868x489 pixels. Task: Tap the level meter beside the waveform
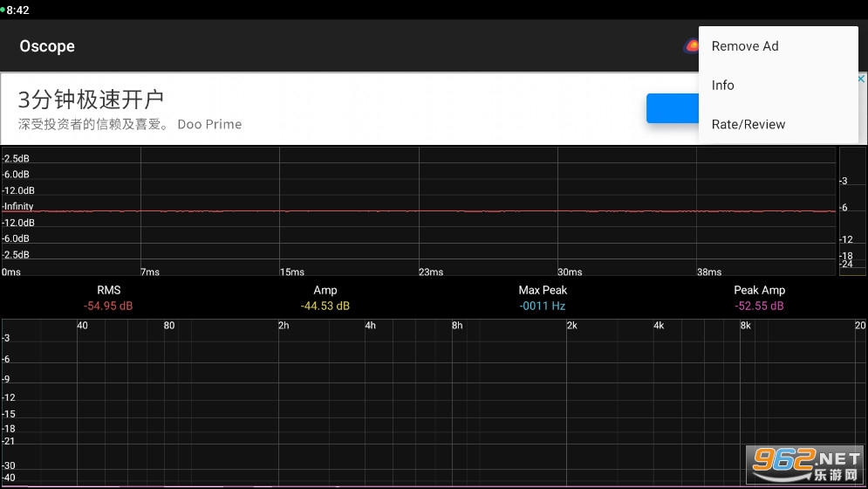point(851,210)
